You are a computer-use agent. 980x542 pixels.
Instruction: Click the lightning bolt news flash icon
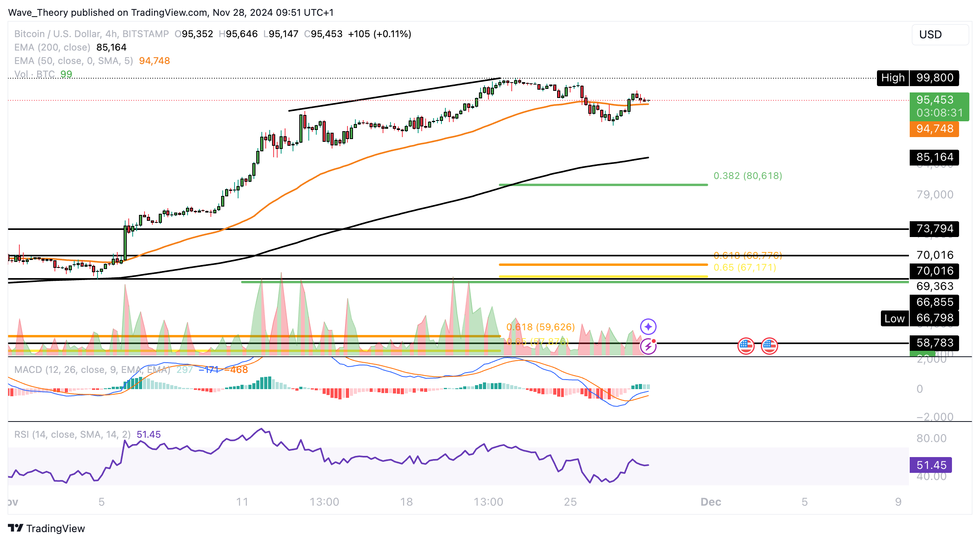point(648,346)
